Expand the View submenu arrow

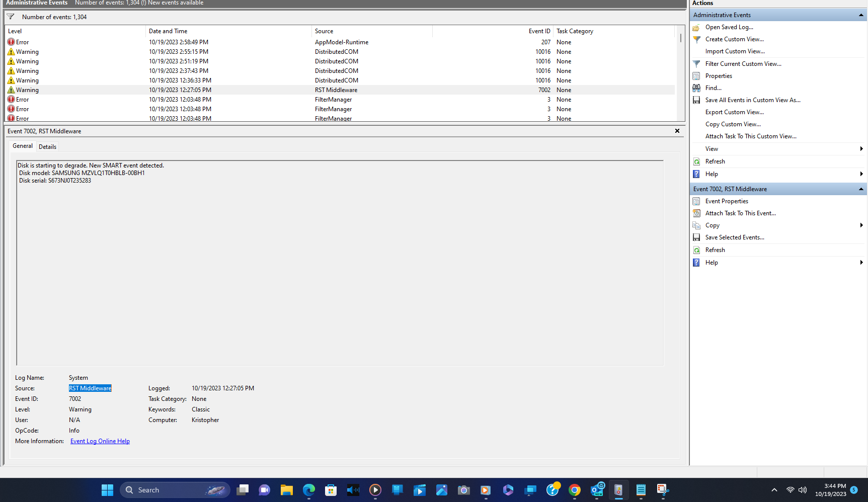pos(861,148)
